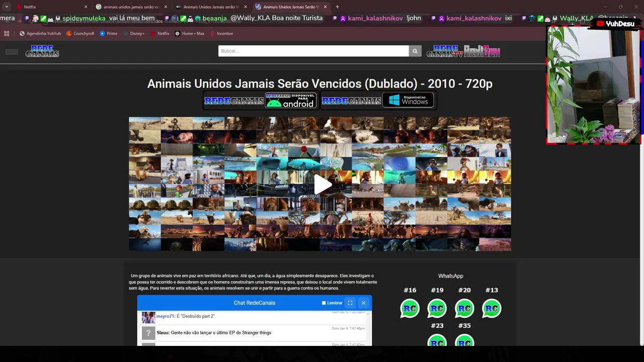The width and height of the screenshot is (644, 362).
Task: Open WhatsApp group #16 icon
Action: point(410,308)
